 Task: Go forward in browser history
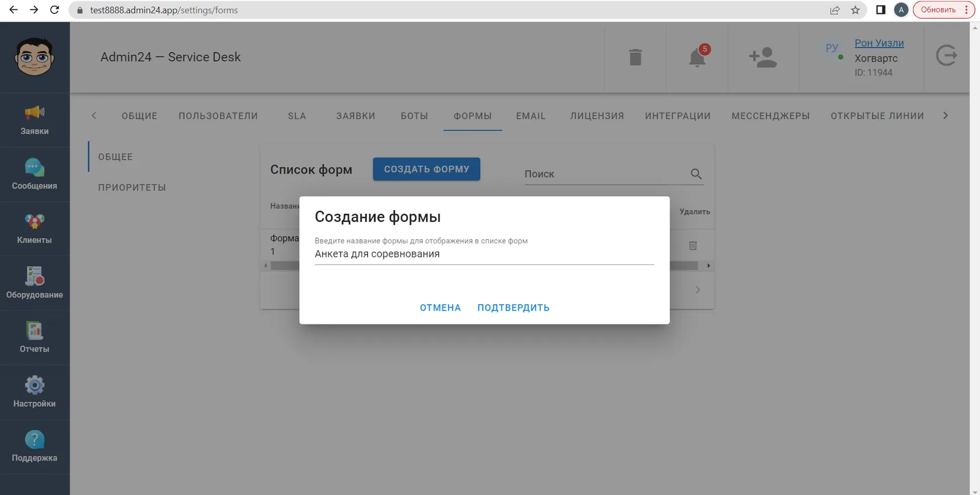(x=34, y=10)
